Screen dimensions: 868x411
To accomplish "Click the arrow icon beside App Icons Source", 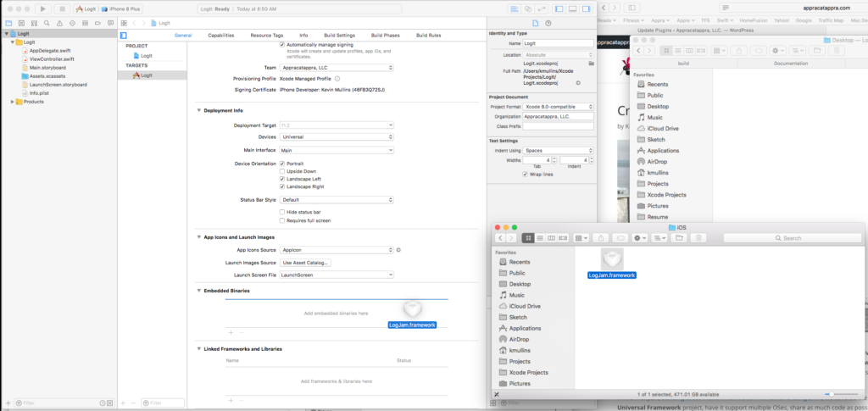I will pyautogui.click(x=398, y=250).
